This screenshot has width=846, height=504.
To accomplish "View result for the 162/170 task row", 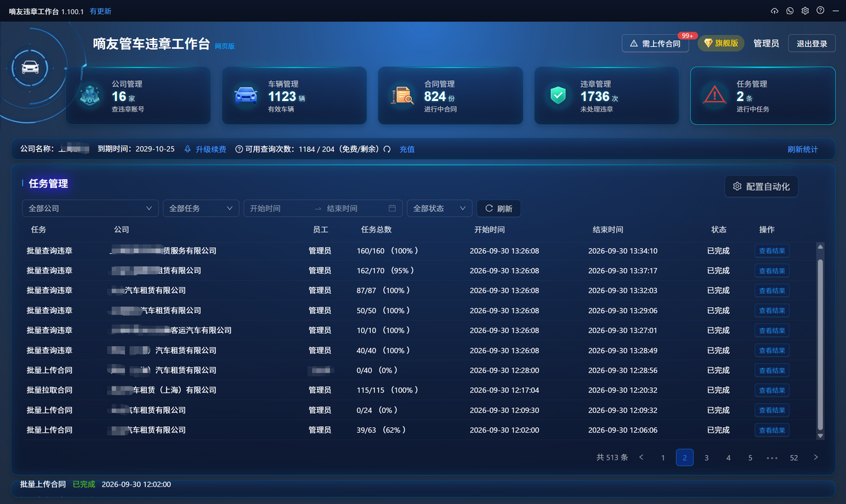I will tap(772, 271).
